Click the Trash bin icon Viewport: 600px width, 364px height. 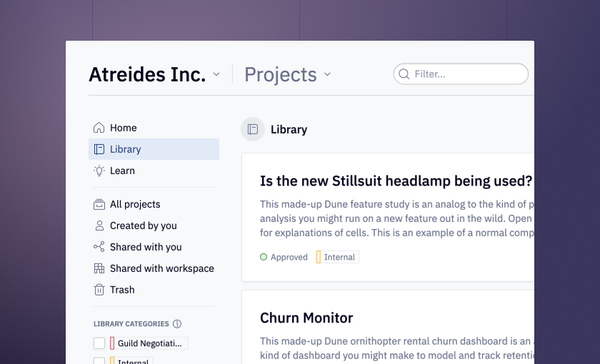(x=99, y=290)
